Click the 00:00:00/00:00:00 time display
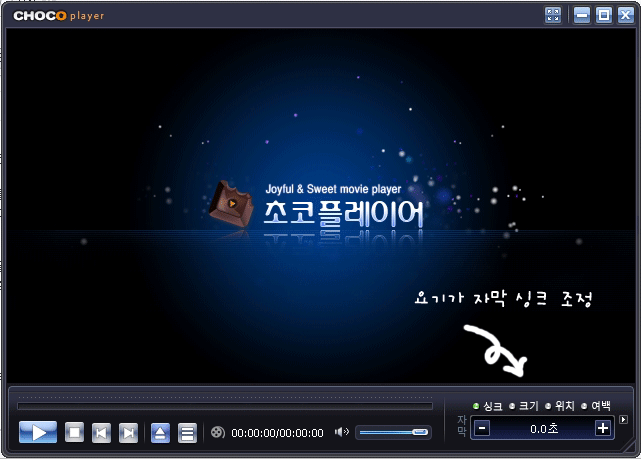 pyautogui.click(x=277, y=433)
